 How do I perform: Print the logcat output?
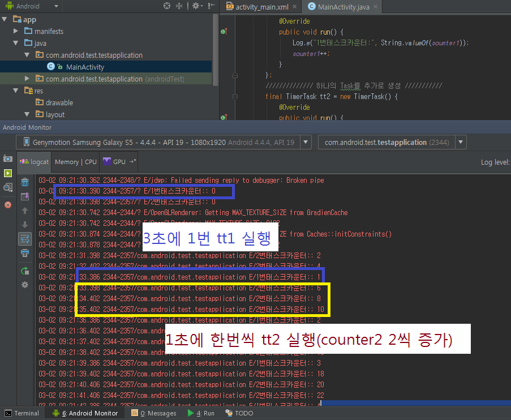point(25,253)
